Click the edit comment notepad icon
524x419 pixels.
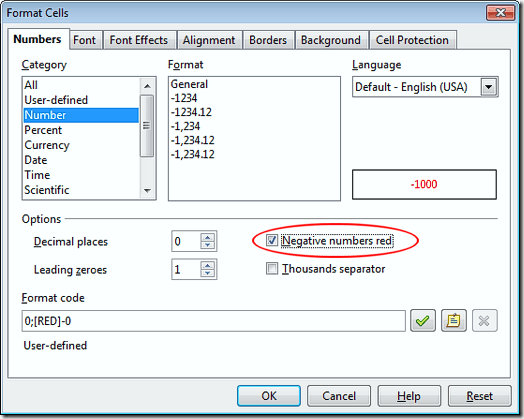click(x=453, y=321)
